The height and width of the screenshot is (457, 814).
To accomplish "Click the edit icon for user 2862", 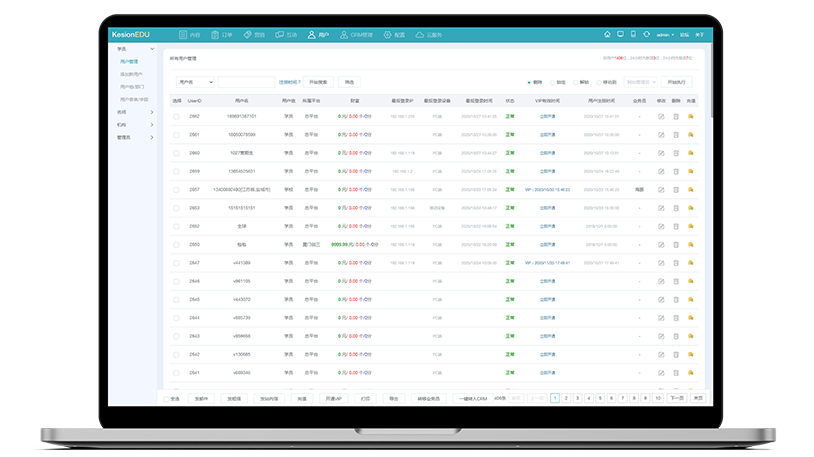I will point(661,116).
